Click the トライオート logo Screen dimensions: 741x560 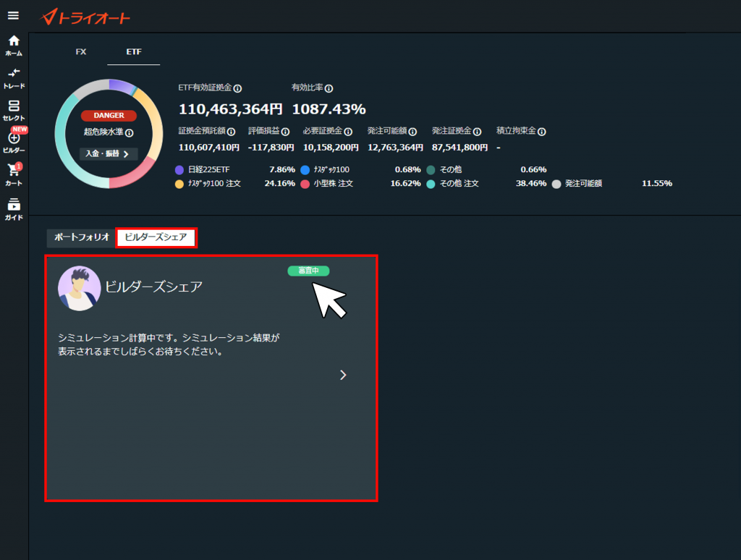[85, 17]
